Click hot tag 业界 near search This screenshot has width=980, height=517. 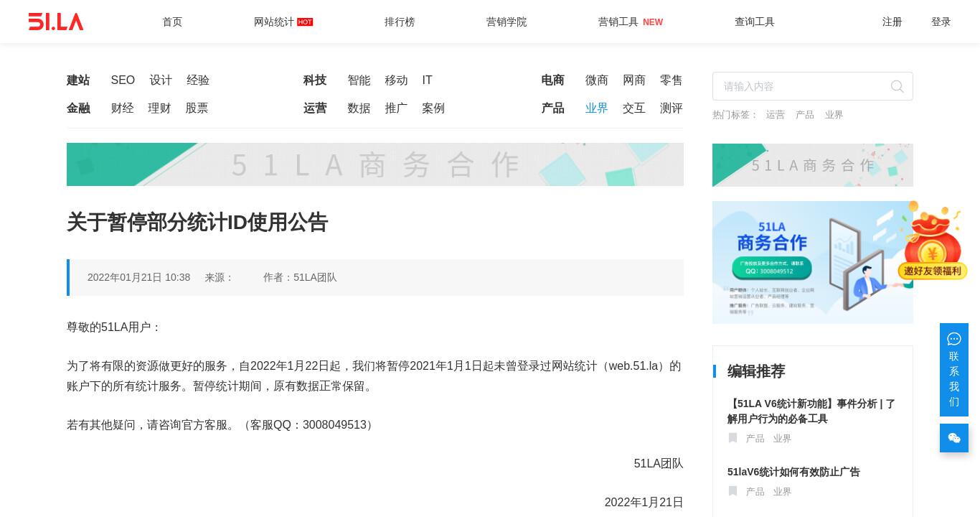pyautogui.click(x=834, y=115)
